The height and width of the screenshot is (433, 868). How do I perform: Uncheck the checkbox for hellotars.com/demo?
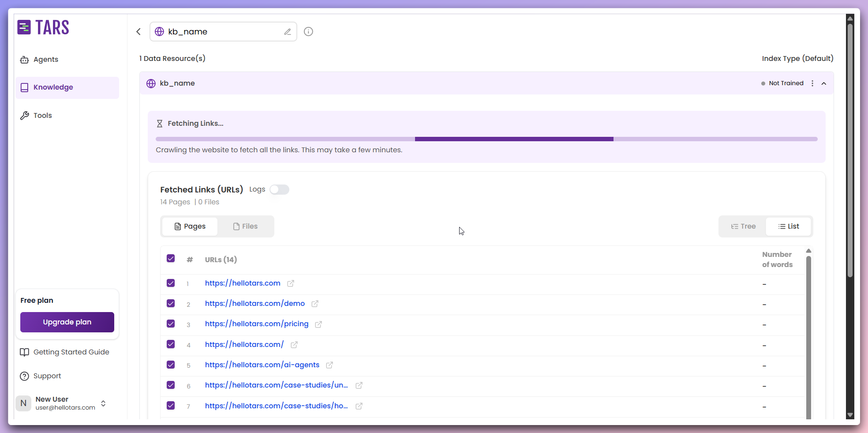(x=171, y=303)
